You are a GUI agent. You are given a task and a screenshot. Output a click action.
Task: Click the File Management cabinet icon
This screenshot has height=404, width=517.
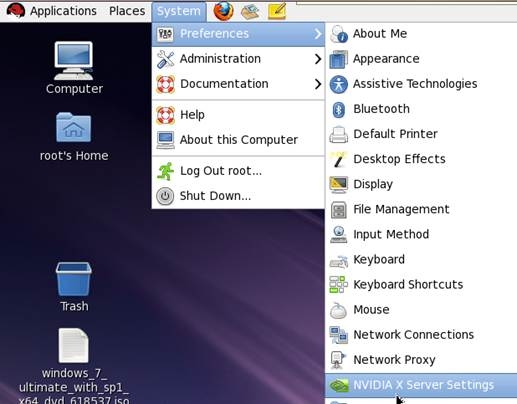click(x=339, y=210)
